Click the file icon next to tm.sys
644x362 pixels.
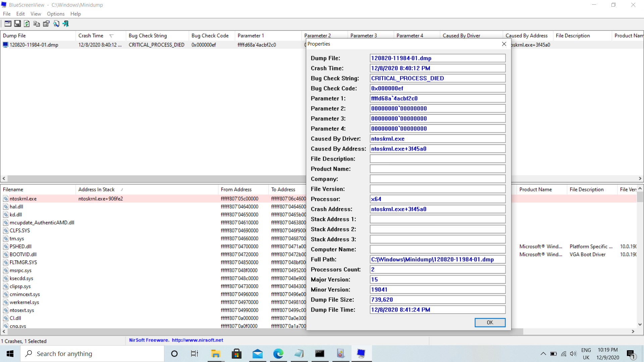click(6, 239)
